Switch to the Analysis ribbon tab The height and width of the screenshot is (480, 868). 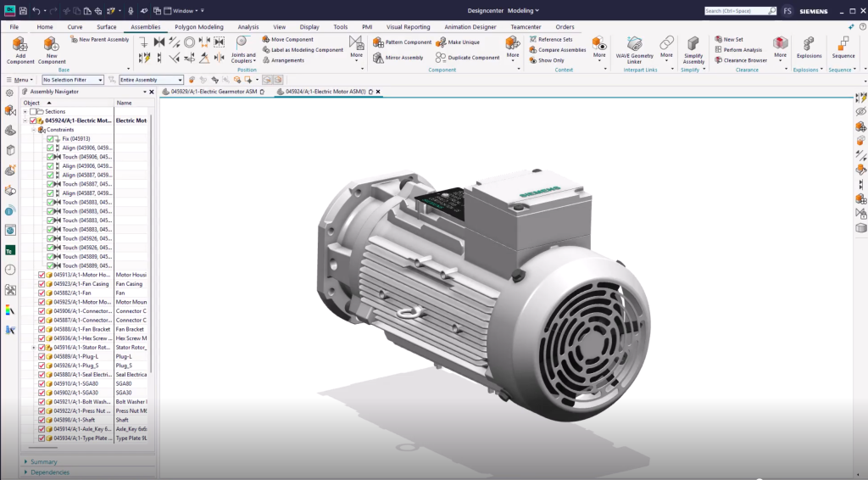(248, 26)
